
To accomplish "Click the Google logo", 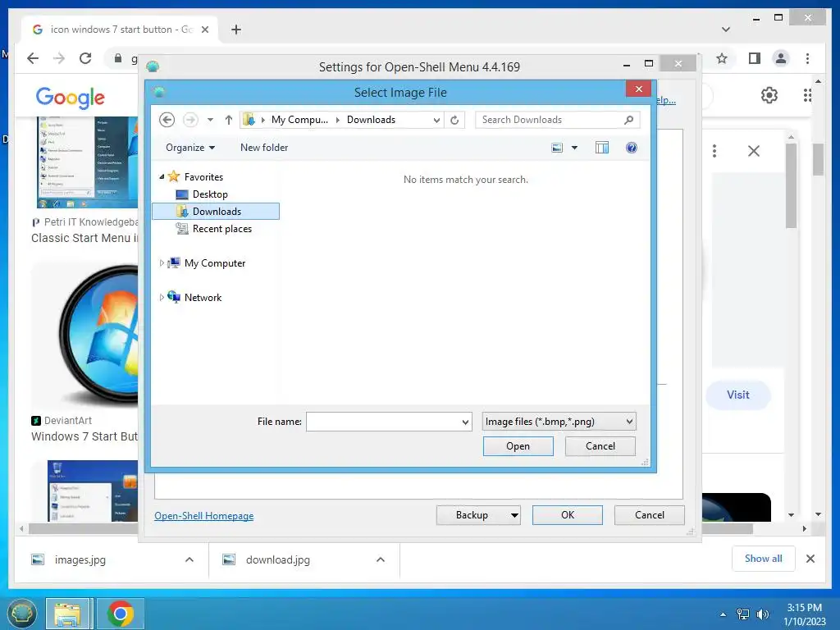I will tap(71, 98).
